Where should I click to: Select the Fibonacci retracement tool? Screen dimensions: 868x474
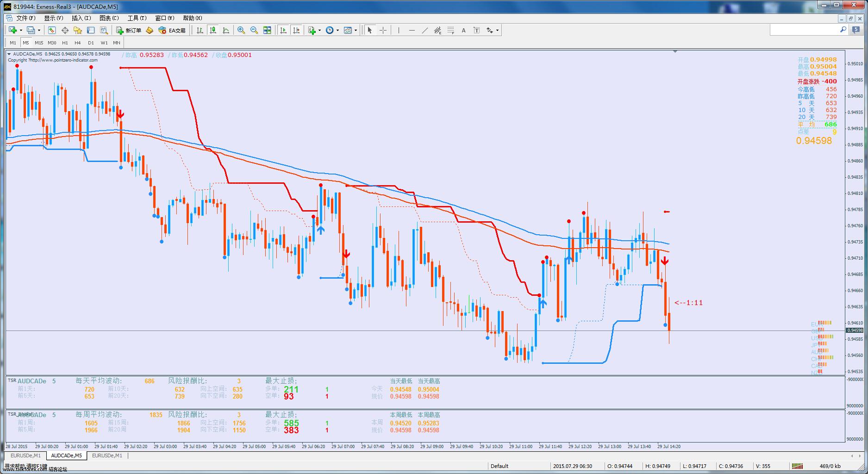(450, 30)
